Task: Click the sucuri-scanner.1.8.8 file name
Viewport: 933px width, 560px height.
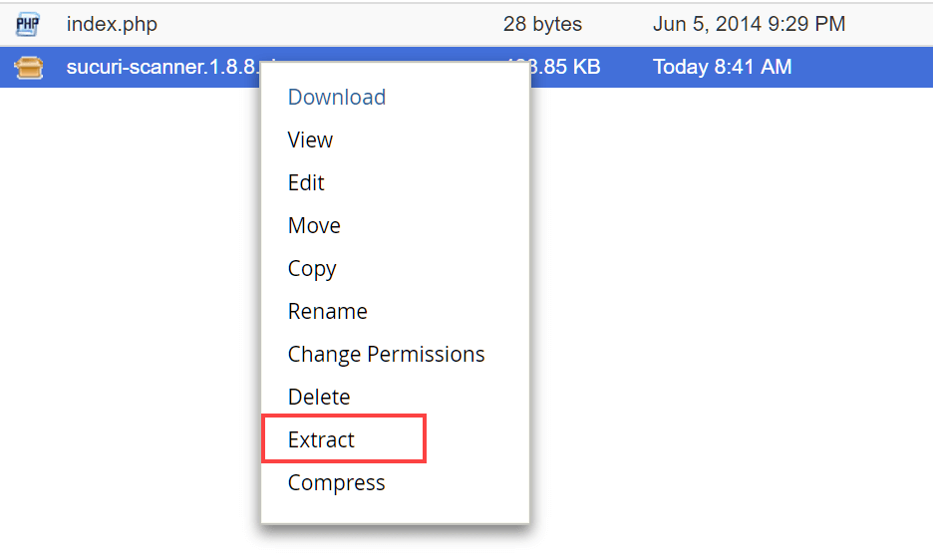Action: click(x=163, y=67)
